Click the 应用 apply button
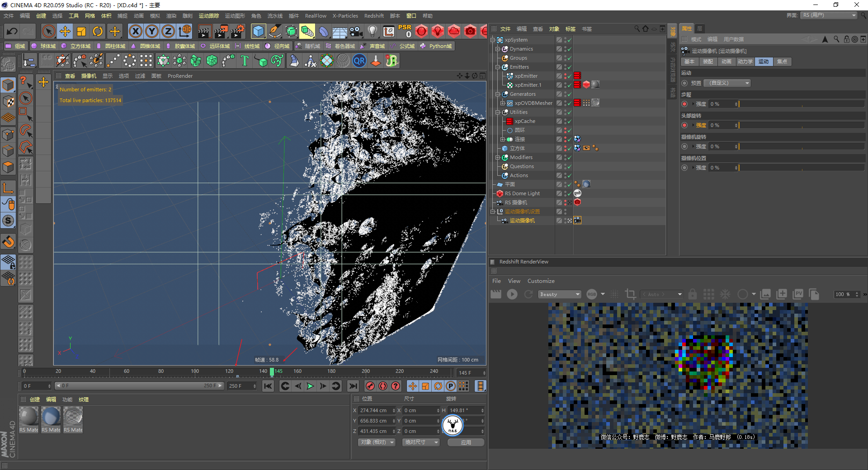Screen dimensions: 868x470 pos(466,442)
